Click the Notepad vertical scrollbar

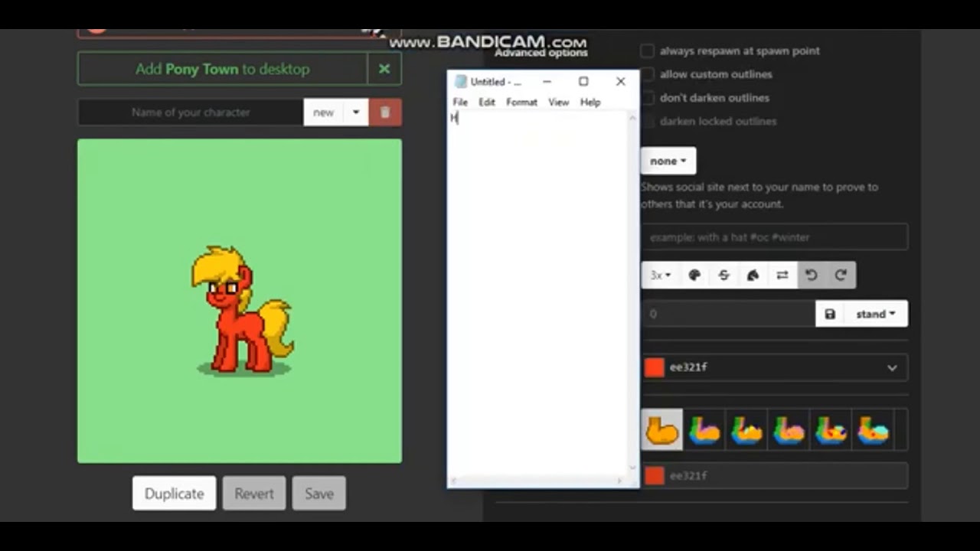(x=632, y=294)
